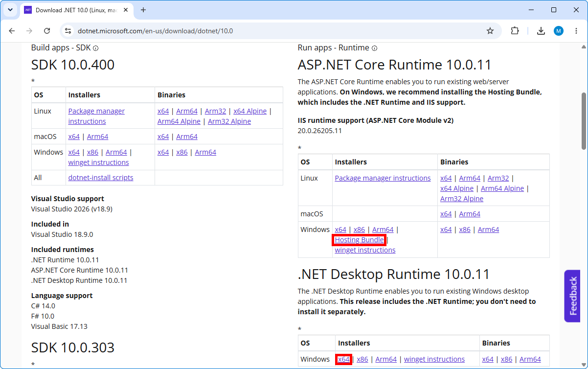Viewport: 588px width, 369px height.
Task: Open the tab search chevron dropdown
Action: click(10, 10)
